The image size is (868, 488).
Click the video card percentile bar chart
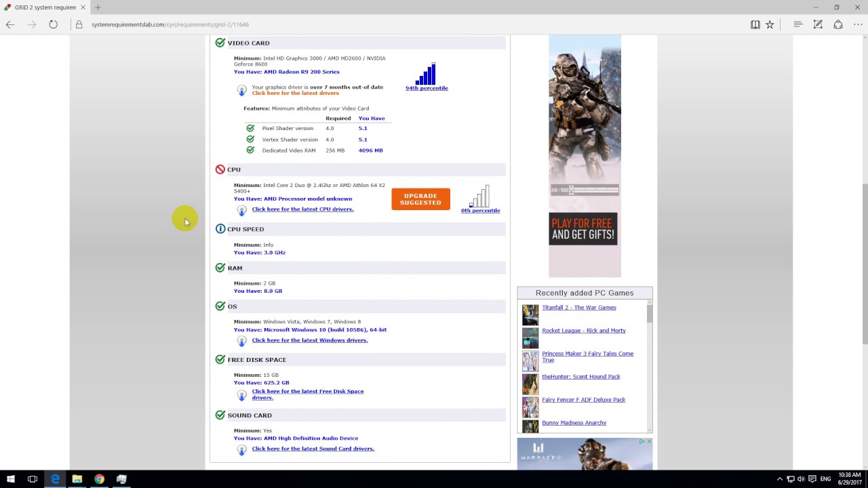click(x=427, y=73)
